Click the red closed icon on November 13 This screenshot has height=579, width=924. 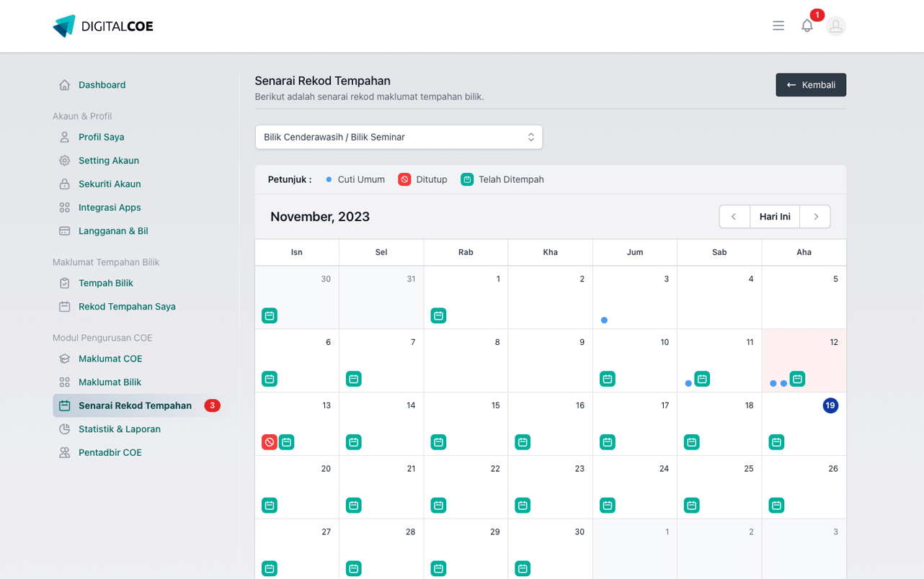(x=270, y=442)
